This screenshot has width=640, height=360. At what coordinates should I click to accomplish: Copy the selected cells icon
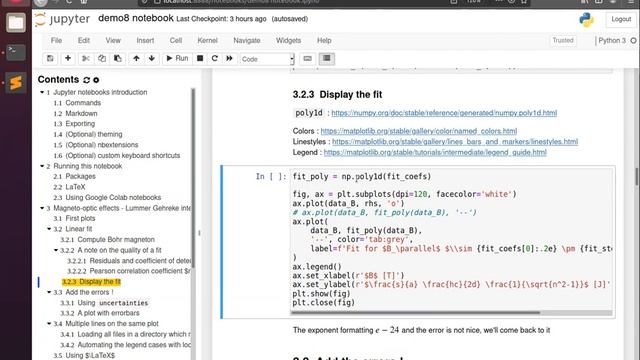click(102, 58)
